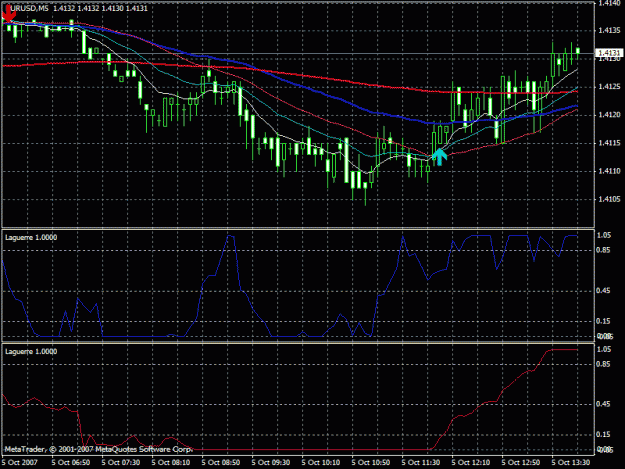
Task: Click the 1.05 level in the blue Laguerre panel
Action: (604, 235)
